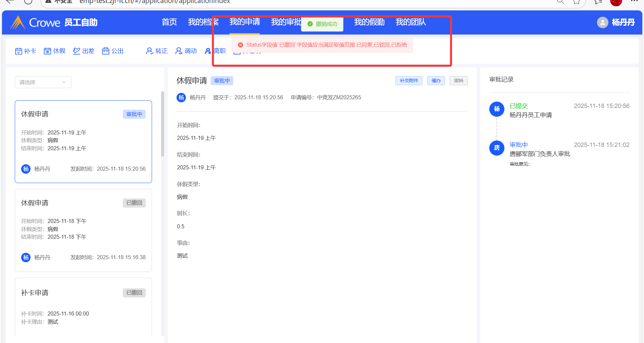Select the 休假申请 card marked 已撤回
Image resolution: width=644 pixels, height=343 pixels.
[x=83, y=230]
